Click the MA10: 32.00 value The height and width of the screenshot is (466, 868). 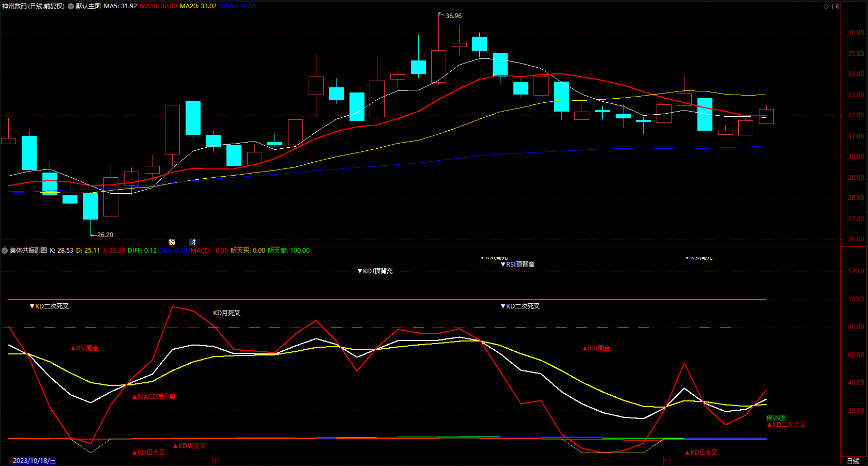point(158,6)
